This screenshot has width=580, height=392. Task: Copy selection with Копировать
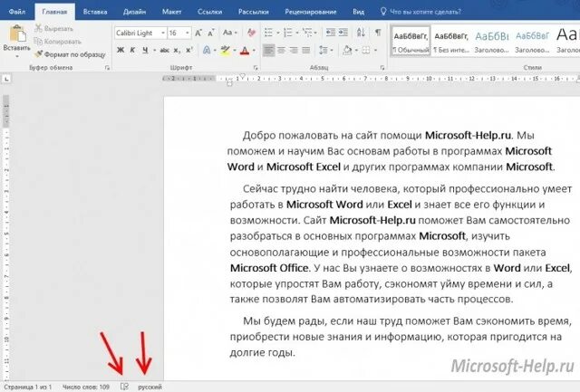pos(57,42)
